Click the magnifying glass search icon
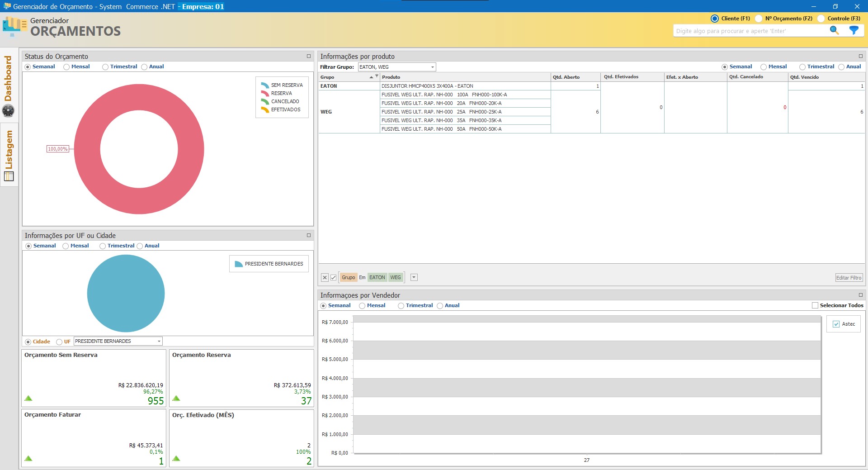 (x=834, y=30)
